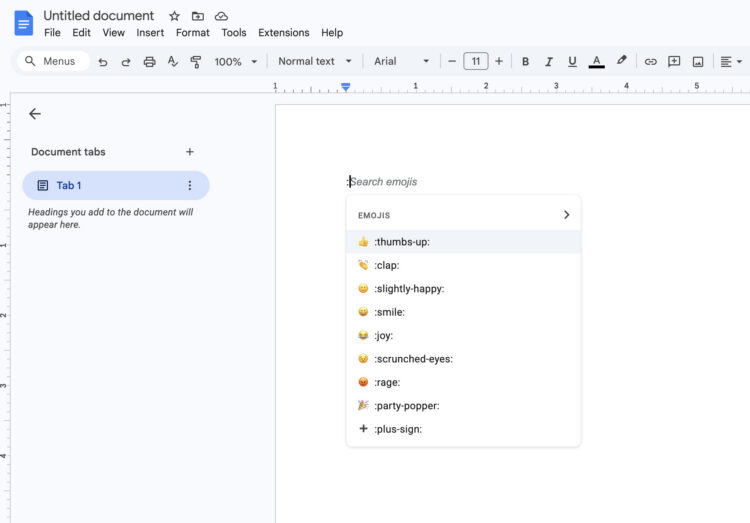Insert a link with chain icon

pyautogui.click(x=651, y=62)
